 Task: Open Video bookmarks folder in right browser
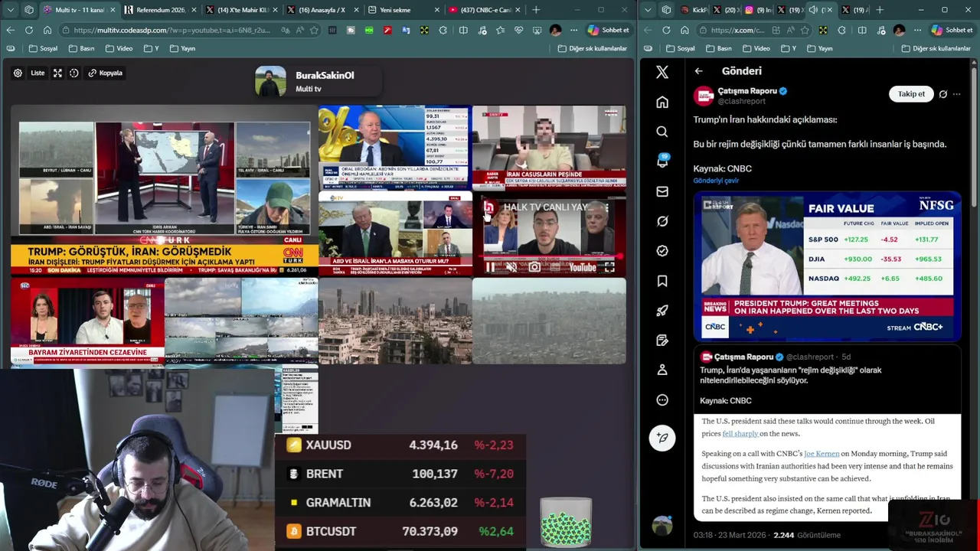point(756,48)
